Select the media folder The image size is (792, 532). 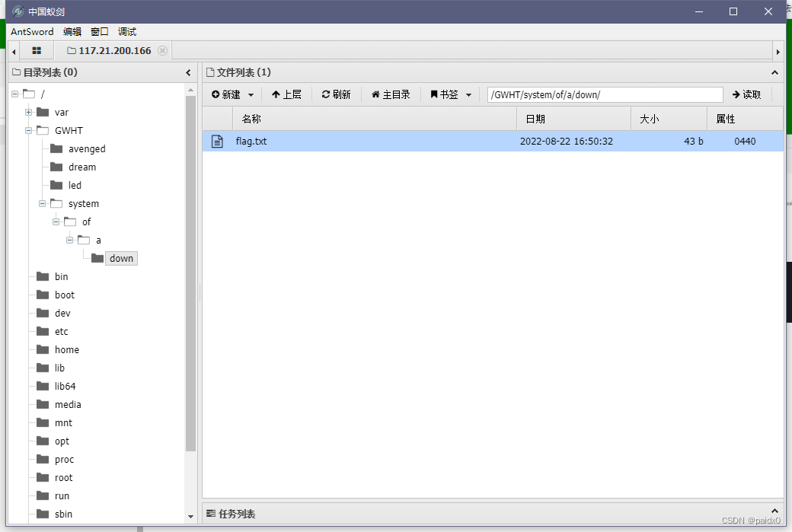pos(68,405)
